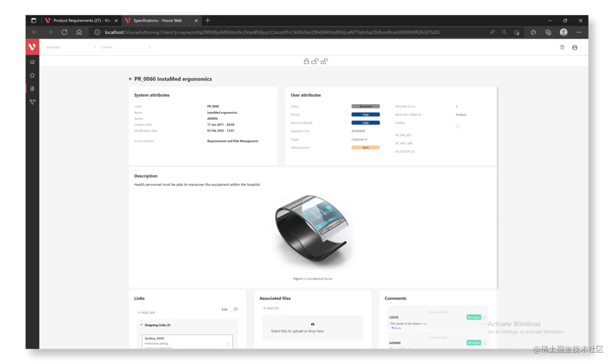The height and width of the screenshot is (364, 614).
Task: Click the browser address bar URL
Action: tap(272, 32)
